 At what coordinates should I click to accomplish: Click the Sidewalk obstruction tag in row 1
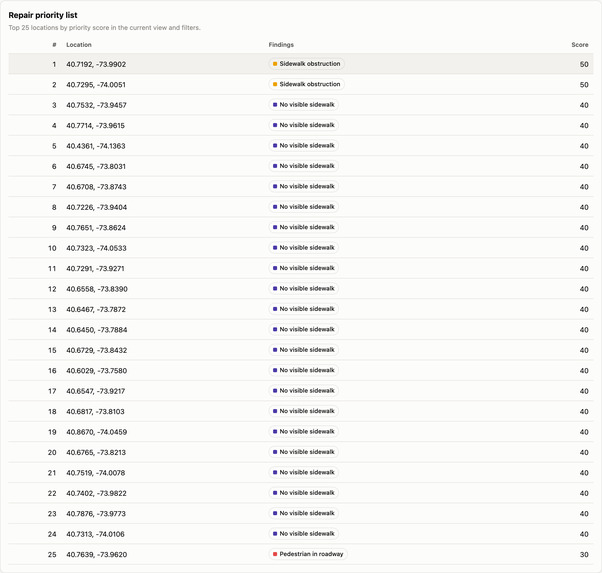306,64
